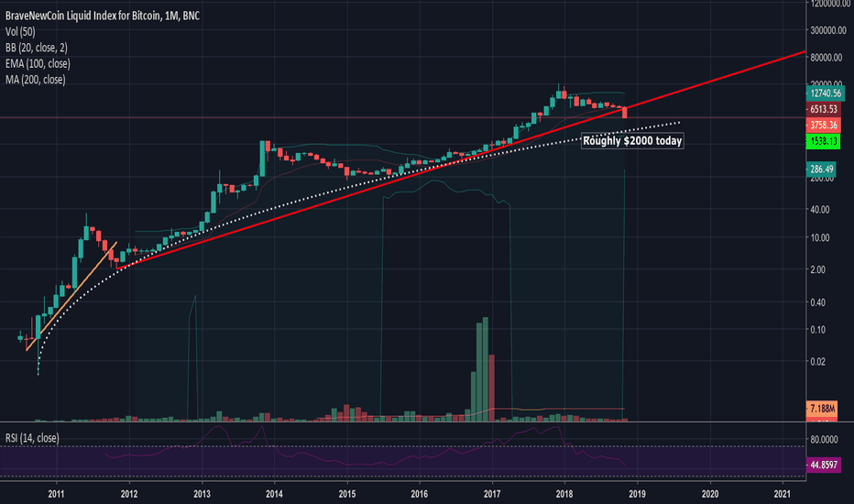854x504 pixels.
Task: Select the MA (200, close) indicator label
Action: (36, 80)
